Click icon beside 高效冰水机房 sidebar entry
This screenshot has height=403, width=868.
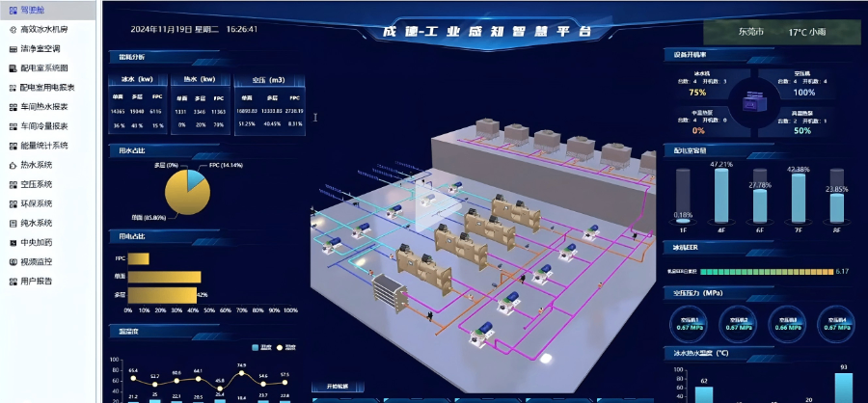pyautogui.click(x=10, y=30)
